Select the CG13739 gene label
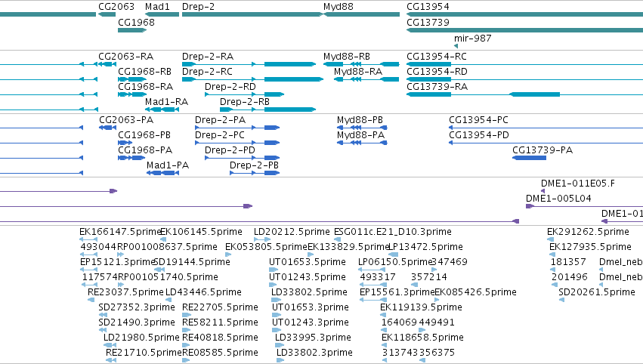Image resolution: width=643 pixels, height=364 pixels. 428,22
